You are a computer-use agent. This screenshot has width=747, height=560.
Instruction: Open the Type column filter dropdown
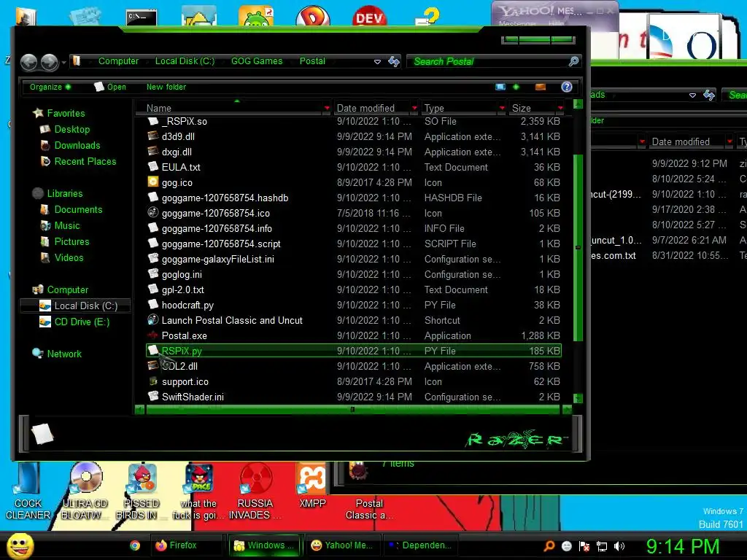(502, 108)
